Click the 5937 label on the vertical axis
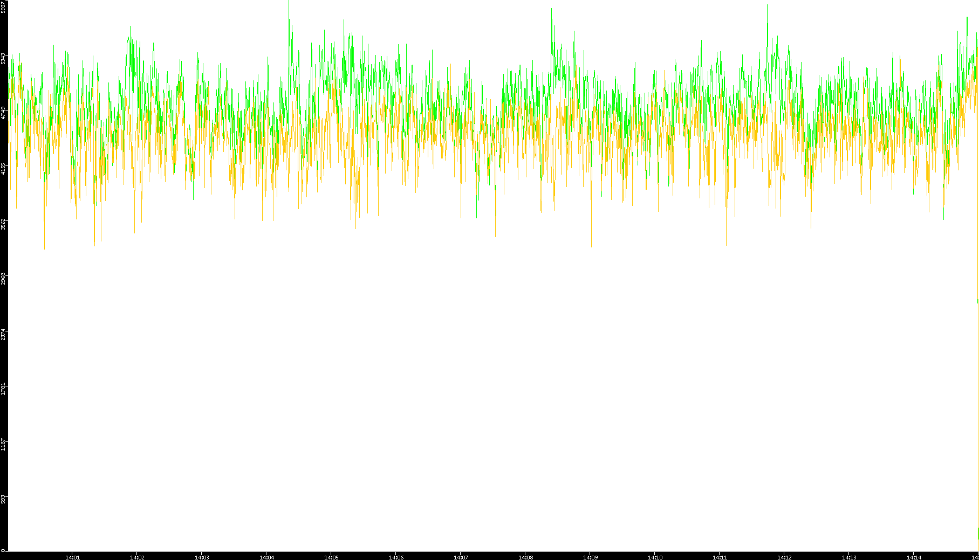The height and width of the screenshot is (560, 979). (x=3, y=7)
